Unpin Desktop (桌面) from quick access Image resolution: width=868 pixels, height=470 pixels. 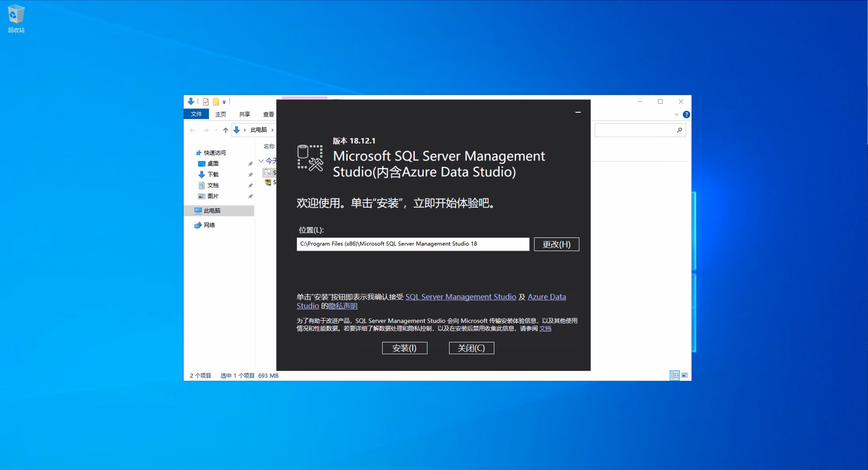[x=250, y=164]
